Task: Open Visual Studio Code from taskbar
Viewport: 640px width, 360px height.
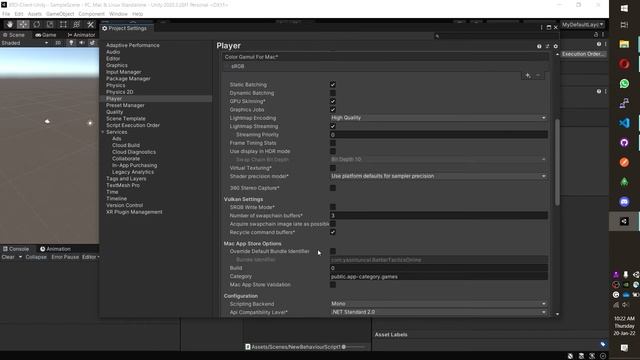Action: 624,123
